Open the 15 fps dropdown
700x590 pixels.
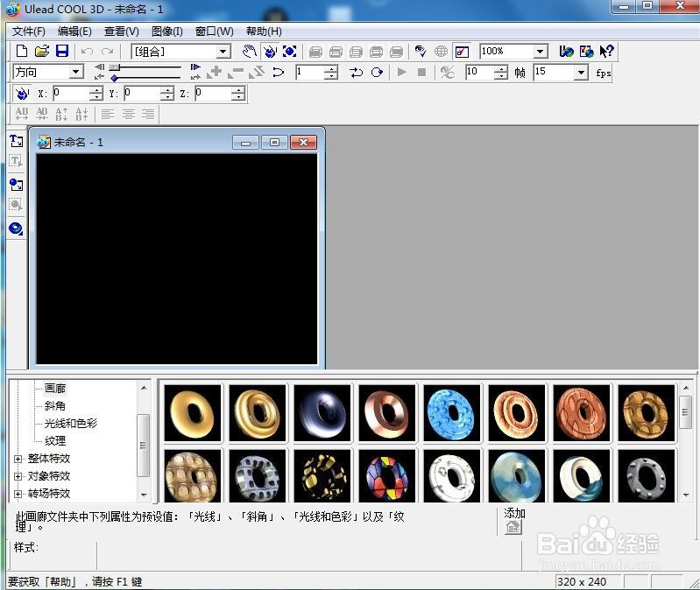[581, 73]
